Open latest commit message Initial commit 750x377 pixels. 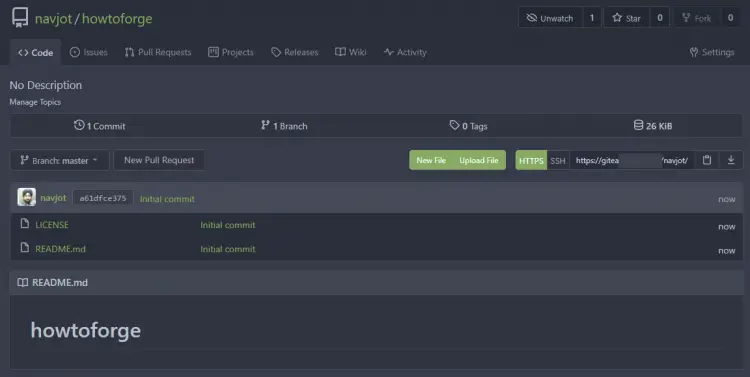[x=167, y=199]
